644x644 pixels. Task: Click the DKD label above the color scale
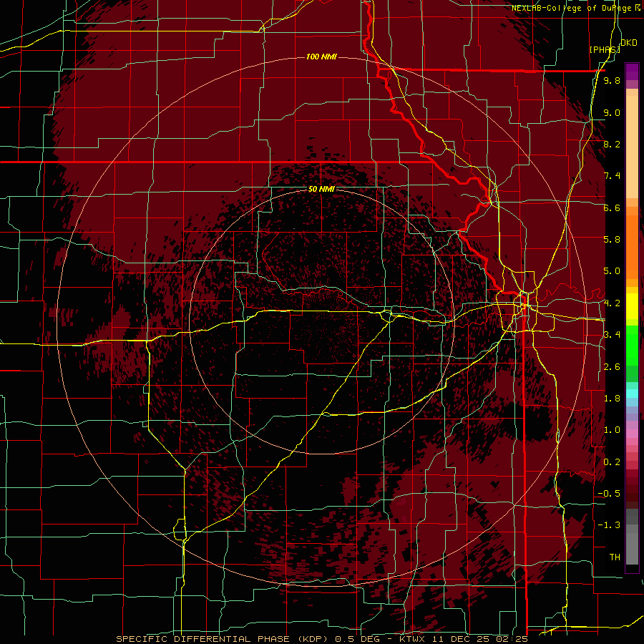(x=629, y=43)
